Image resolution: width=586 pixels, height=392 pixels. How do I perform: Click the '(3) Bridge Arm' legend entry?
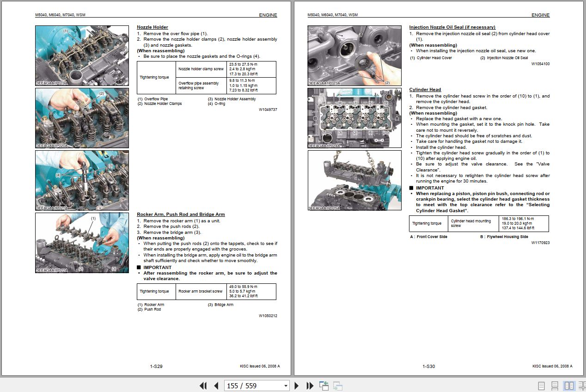[x=220, y=305]
